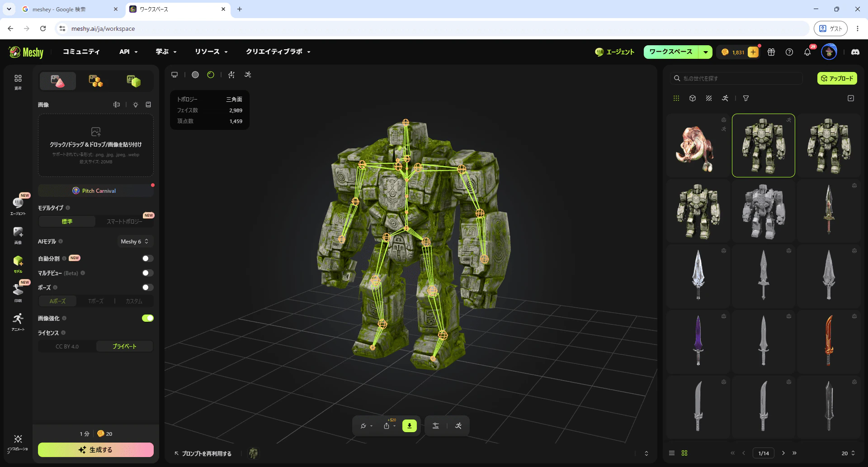This screenshot has height=467, width=868.
Task: Open the API menu
Action: coord(128,52)
